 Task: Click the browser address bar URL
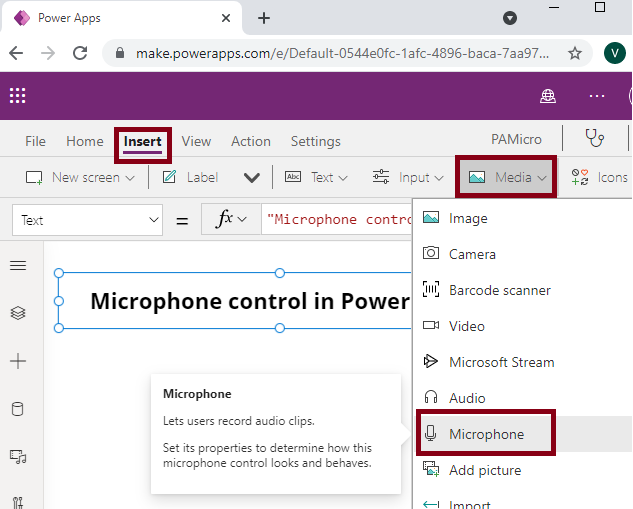tap(342, 53)
